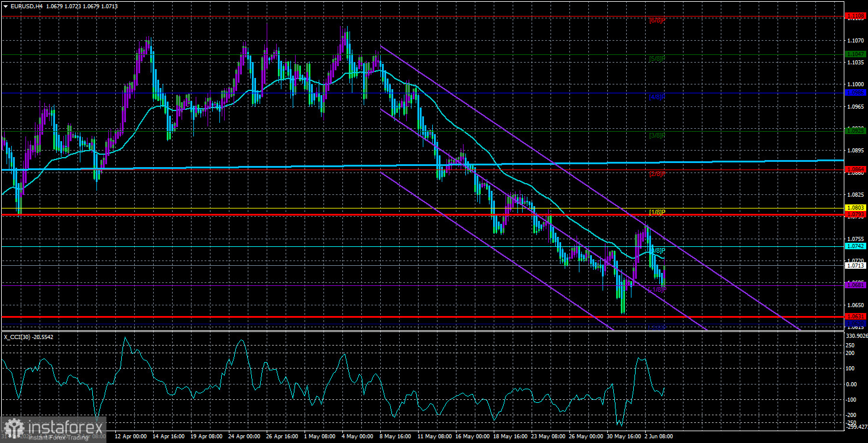The image size is (868, 443).
Task: Select the [5/8]P Murrey level label
Action: pos(657,58)
